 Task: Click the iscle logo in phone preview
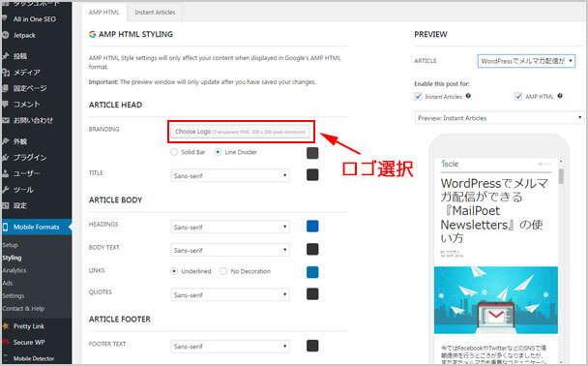coord(450,164)
